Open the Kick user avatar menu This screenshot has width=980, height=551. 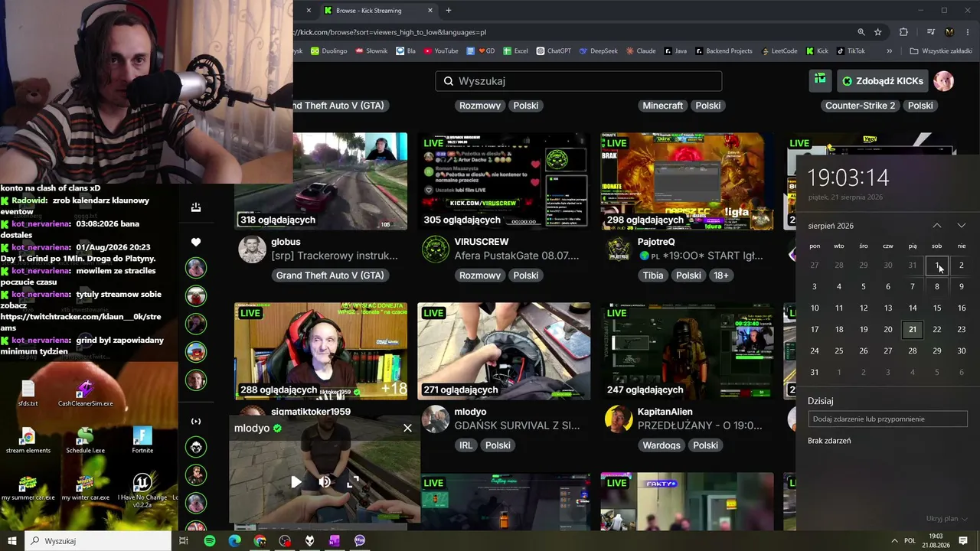[x=944, y=81]
